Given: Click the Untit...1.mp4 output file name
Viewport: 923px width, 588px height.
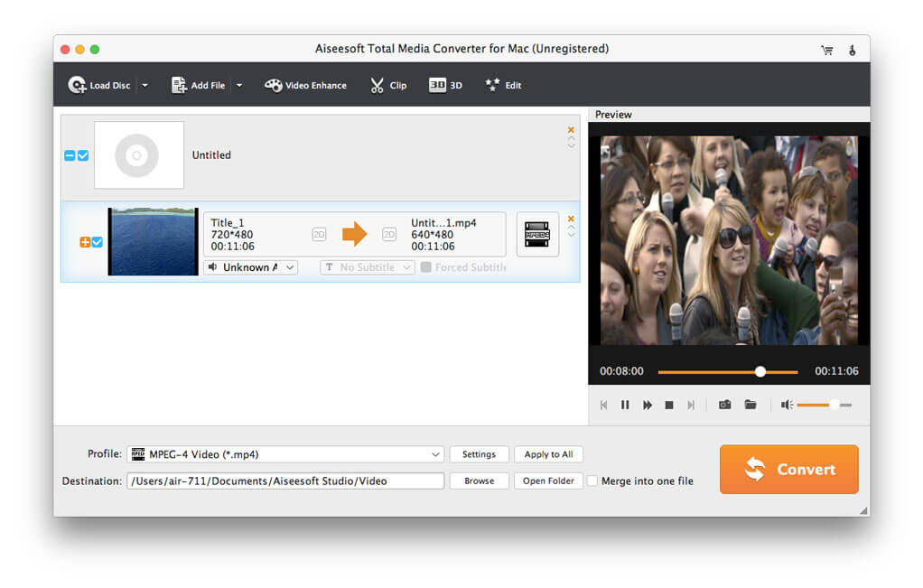Looking at the screenshot, I should click(443, 223).
